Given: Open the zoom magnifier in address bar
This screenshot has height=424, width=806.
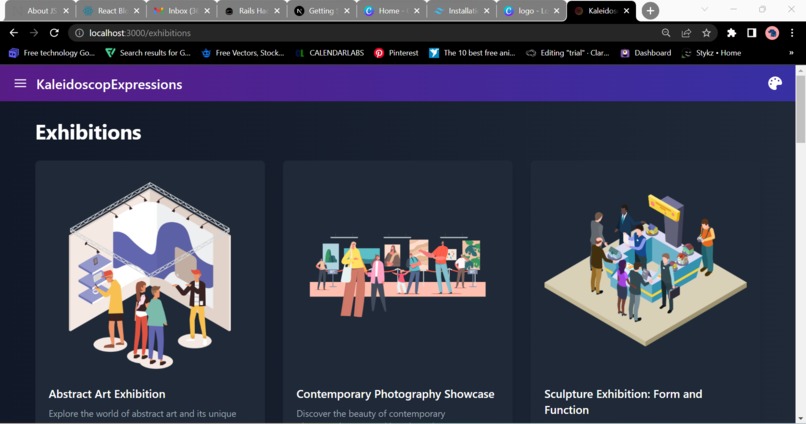Looking at the screenshot, I should [666, 33].
